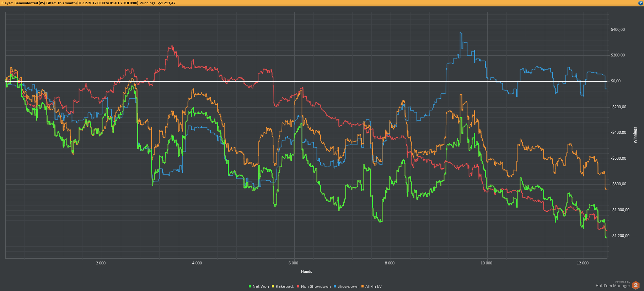Toggle the All-In EV legend label
The width and height of the screenshot is (644, 291).
pyautogui.click(x=373, y=286)
